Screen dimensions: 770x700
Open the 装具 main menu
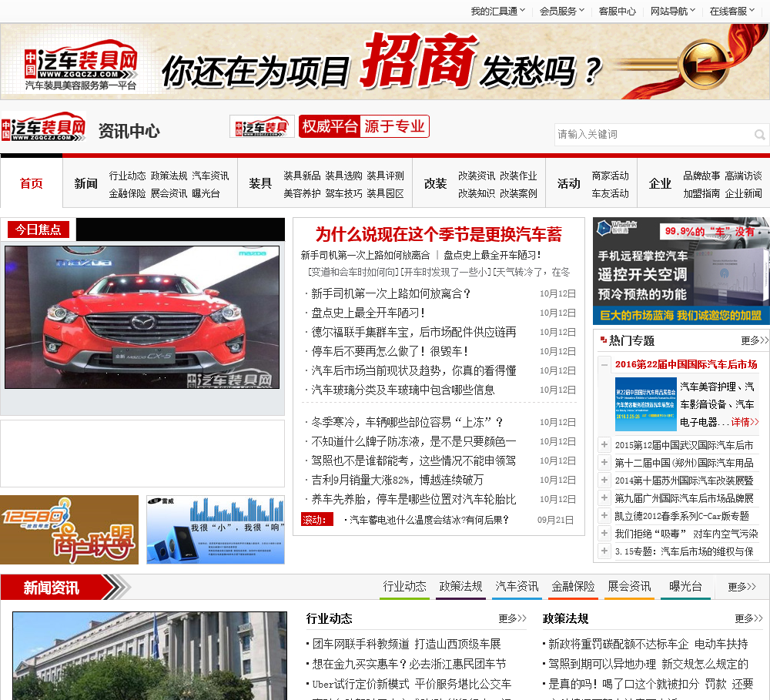[x=260, y=184]
